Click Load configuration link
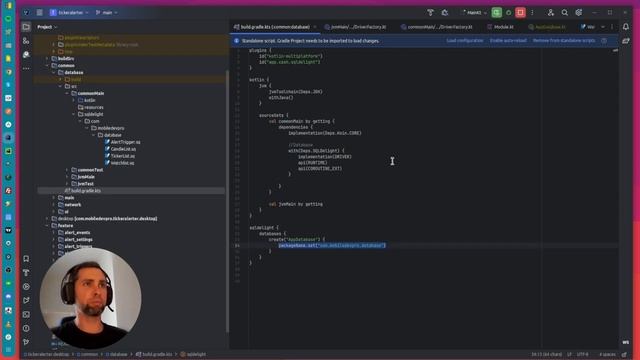The width and height of the screenshot is (640, 360). pyautogui.click(x=464, y=41)
